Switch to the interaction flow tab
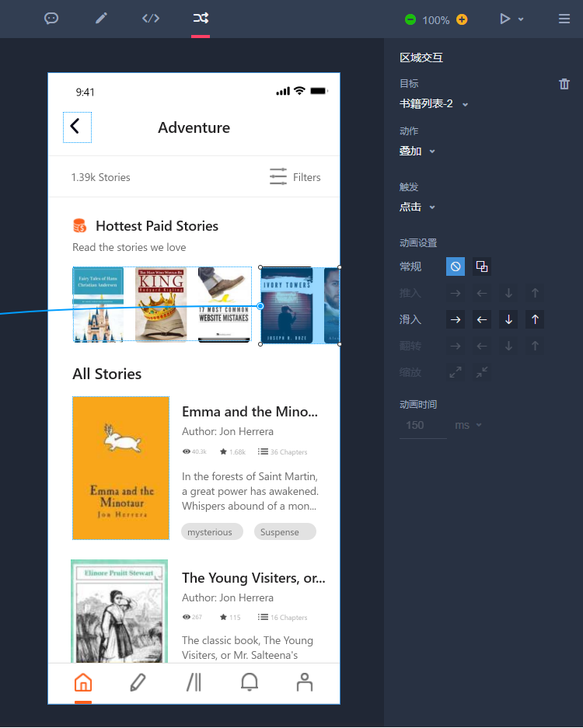Viewport: 583px width, 728px height. (x=201, y=19)
